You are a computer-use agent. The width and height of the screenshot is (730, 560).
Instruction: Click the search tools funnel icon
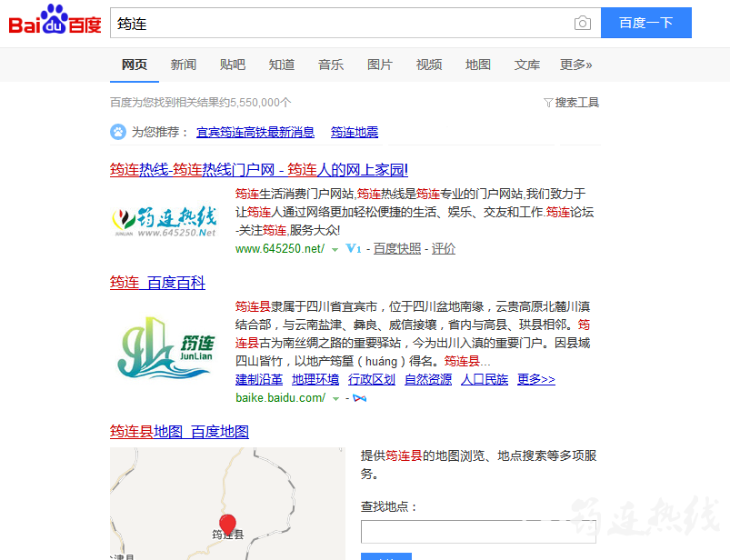(x=548, y=103)
